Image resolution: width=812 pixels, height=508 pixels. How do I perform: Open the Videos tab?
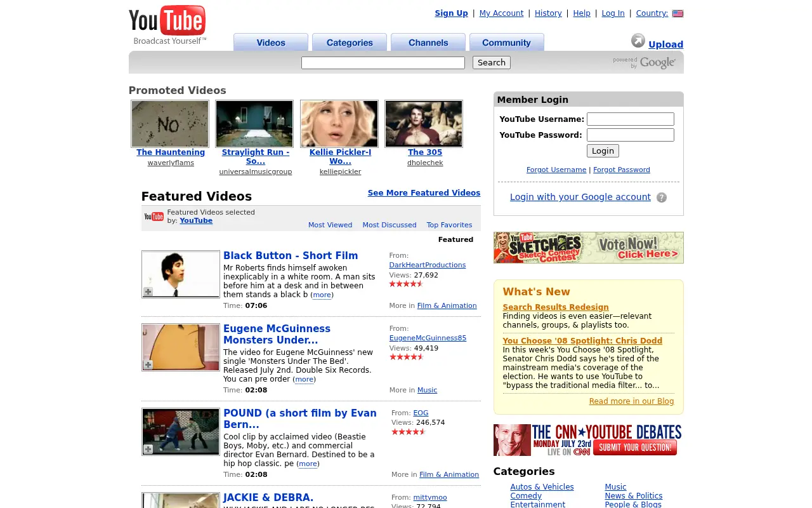271,43
